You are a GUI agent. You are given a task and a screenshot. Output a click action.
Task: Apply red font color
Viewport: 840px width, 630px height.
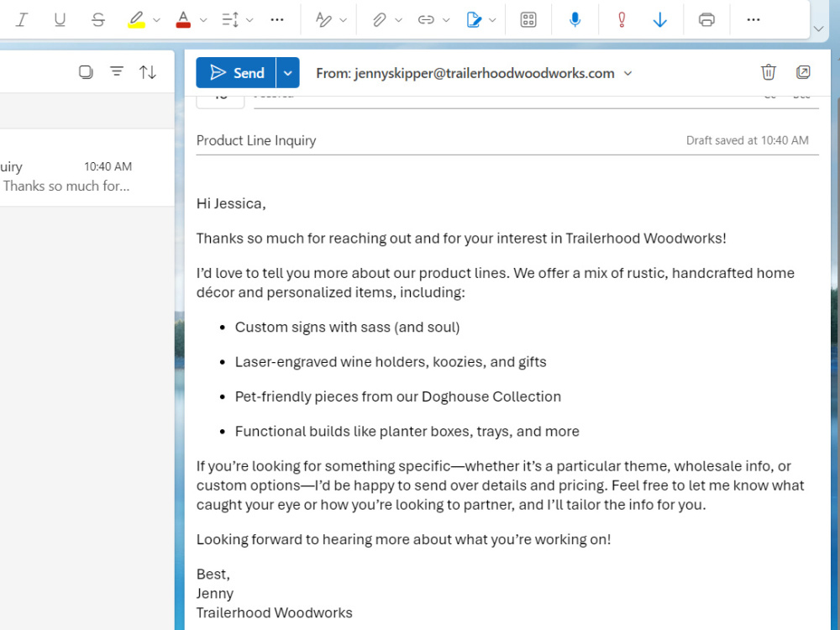pyautogui.click(x=183, y=20)
